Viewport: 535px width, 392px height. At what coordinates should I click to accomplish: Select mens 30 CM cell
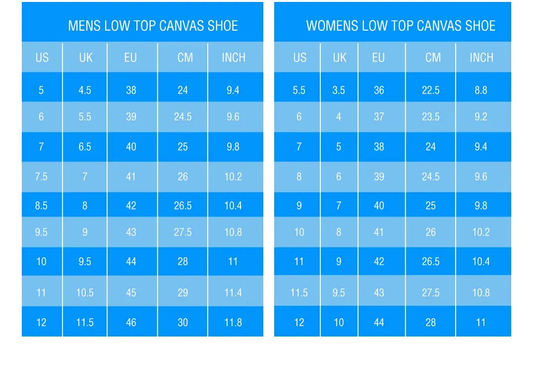[183, 322]
